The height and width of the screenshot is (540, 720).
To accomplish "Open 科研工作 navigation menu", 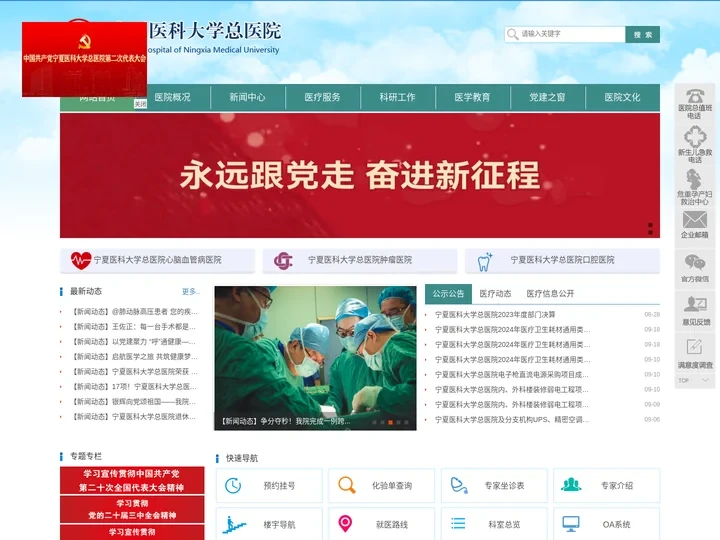I will [x=398, y=97].
